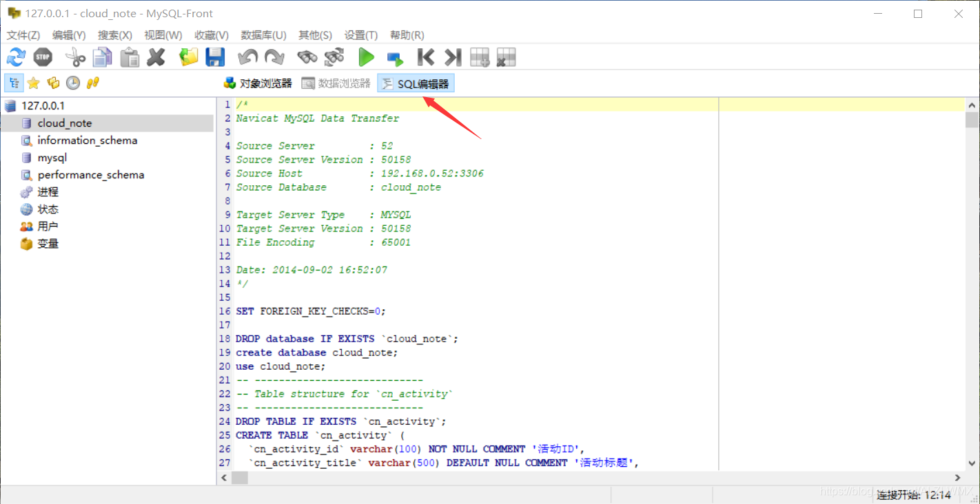Click the Insert Record grid icon
This screenshot has height=504, width=980.
point(480,57)
